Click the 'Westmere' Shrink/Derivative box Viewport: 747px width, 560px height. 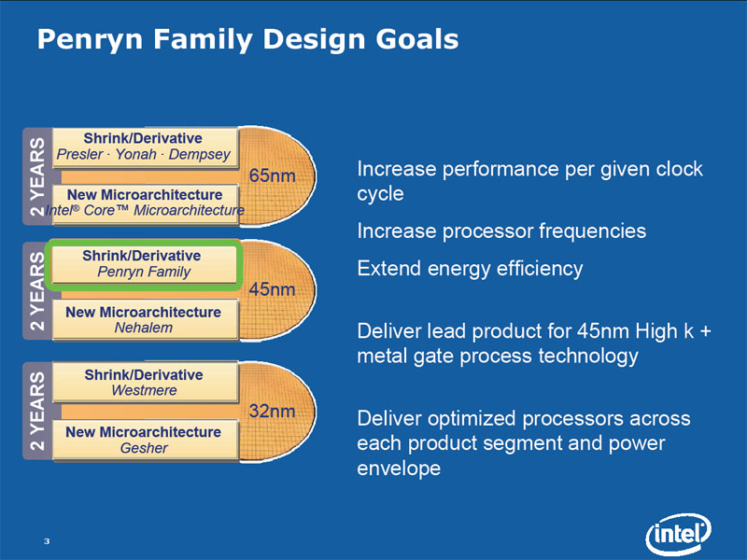[145, 383]
